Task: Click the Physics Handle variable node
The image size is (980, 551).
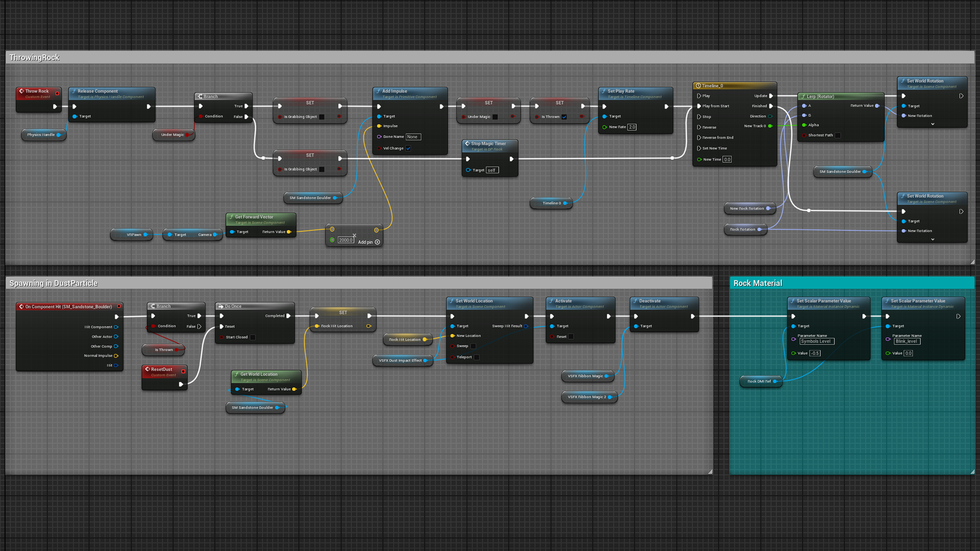Action: click(x=41, y=135)
